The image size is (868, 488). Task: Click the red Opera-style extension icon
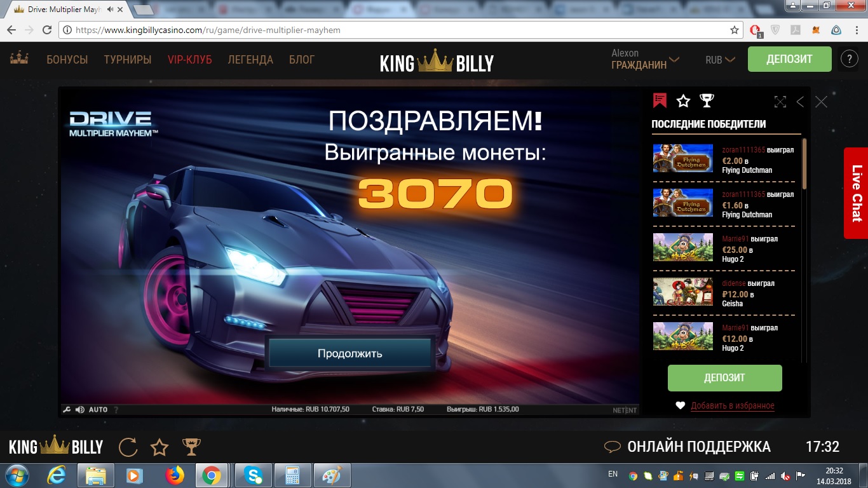pos(756,30)
